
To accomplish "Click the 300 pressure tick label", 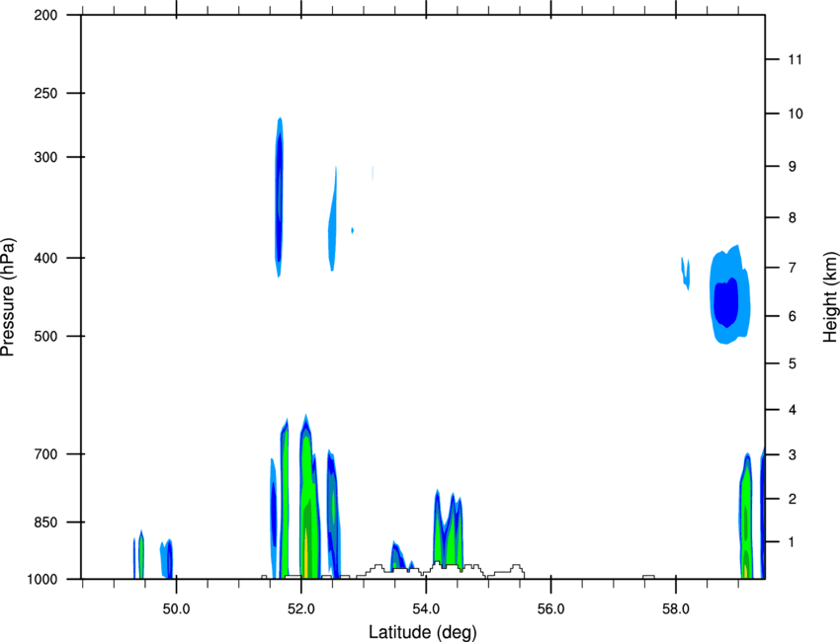I will (x=45, y=157).
